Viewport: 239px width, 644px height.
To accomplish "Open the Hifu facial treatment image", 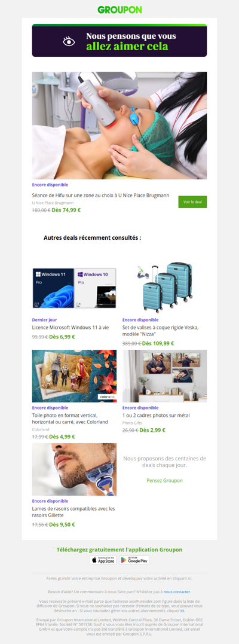I will (119, 125).
